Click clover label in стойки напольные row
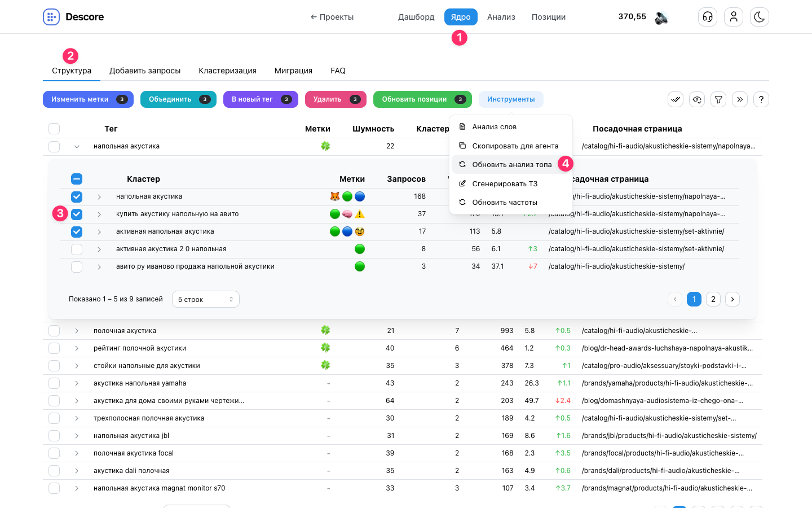812x508 pixels. click(325, 366)
